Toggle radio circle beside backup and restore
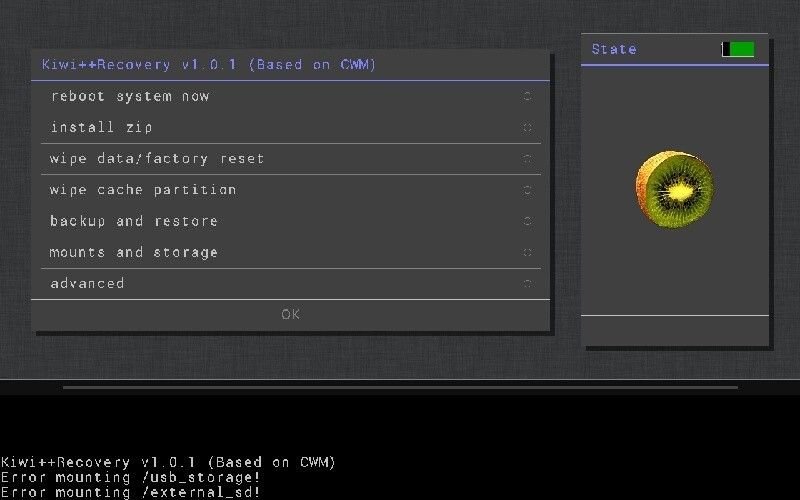 (x=528, y=221)
